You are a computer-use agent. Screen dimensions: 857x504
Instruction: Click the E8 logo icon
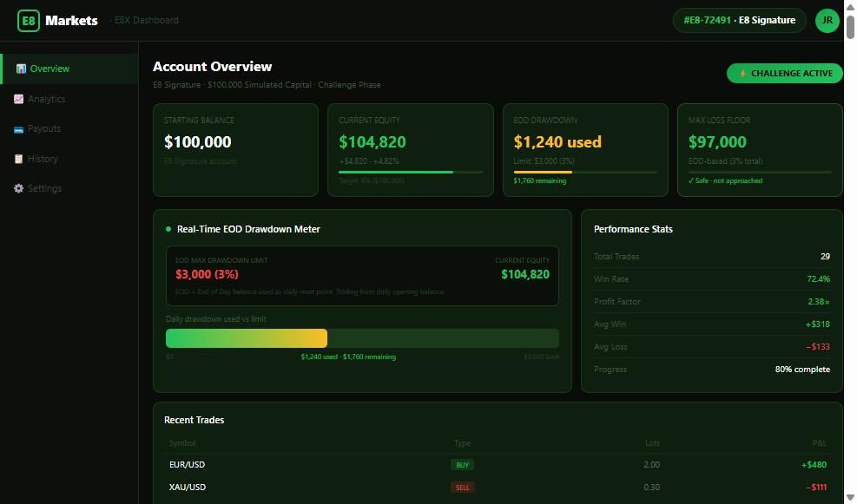point(29,21)
